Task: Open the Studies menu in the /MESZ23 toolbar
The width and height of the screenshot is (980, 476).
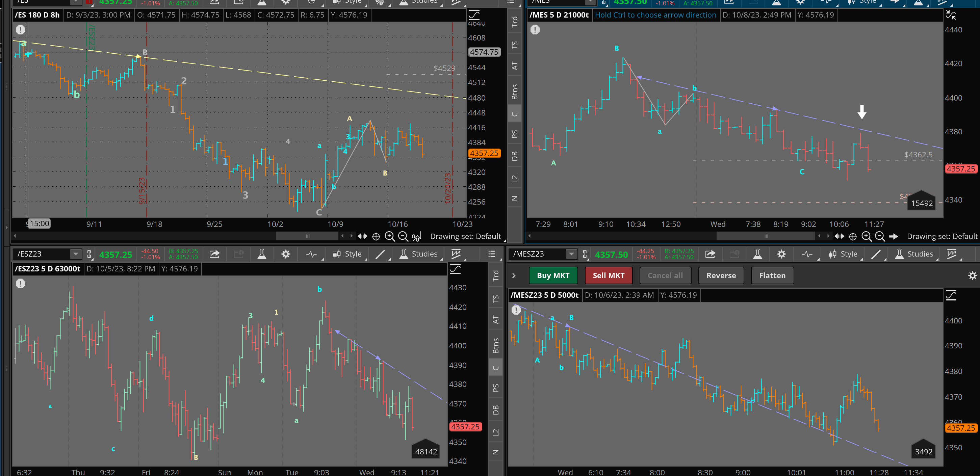Action: [x=914, y=254]
